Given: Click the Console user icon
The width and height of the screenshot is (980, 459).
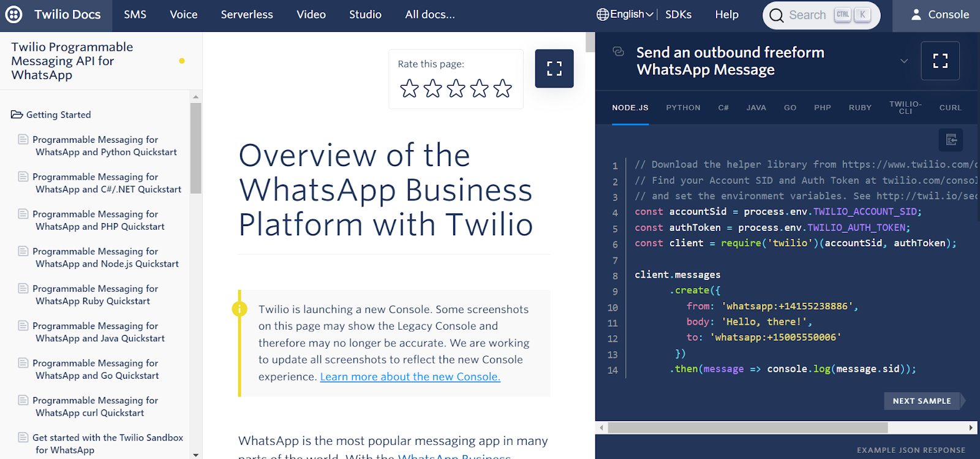Looking at the screenshot, I should point(916,15).
